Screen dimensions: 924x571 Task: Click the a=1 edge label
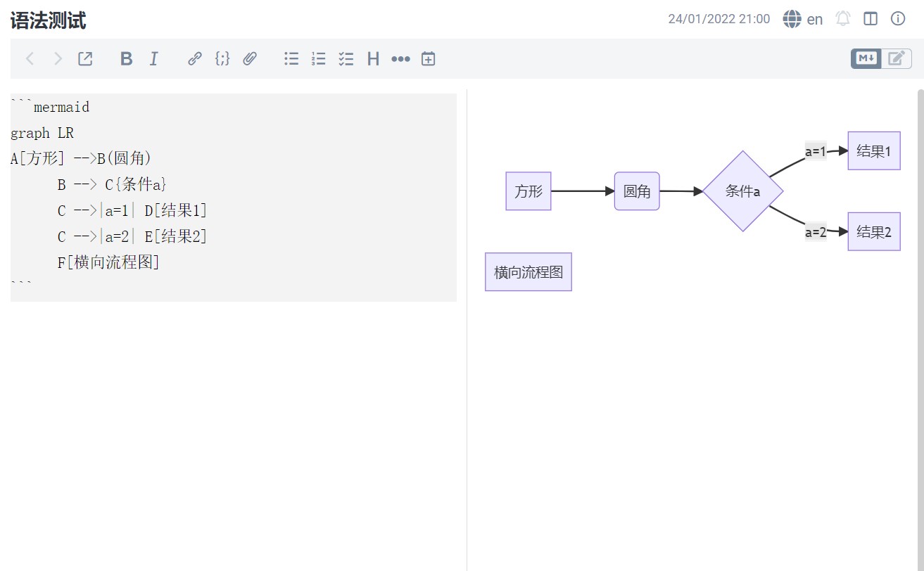coord(816,150)
